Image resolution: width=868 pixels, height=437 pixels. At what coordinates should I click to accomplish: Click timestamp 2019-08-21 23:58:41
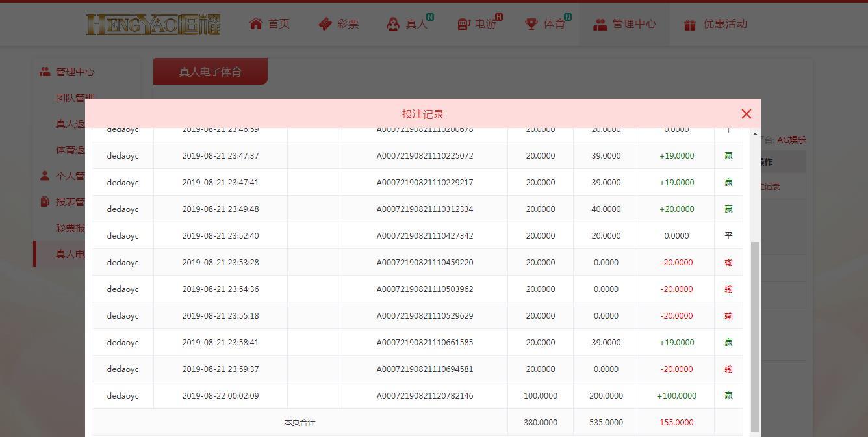220,343
